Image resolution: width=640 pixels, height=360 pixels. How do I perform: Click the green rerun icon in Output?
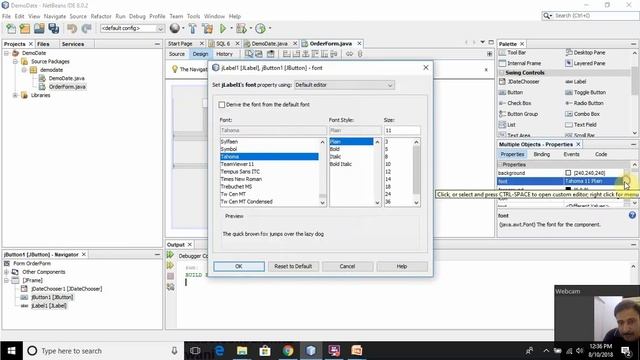tap(171, 255)
